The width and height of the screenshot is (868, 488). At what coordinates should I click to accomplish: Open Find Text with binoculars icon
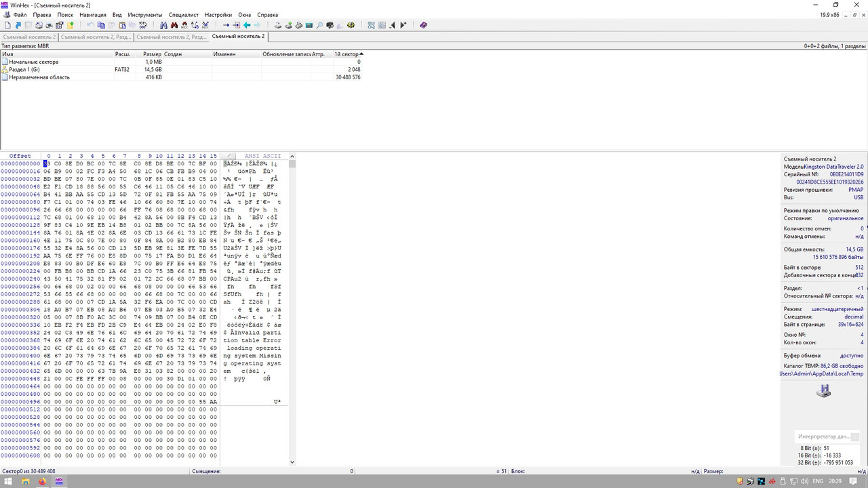click(163, 25)
